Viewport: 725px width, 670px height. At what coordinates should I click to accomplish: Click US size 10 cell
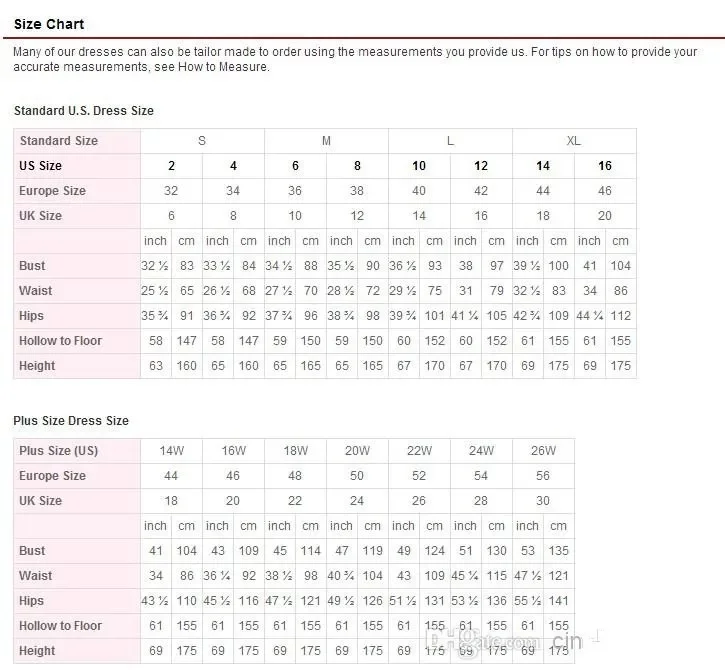tap(419, 166)
